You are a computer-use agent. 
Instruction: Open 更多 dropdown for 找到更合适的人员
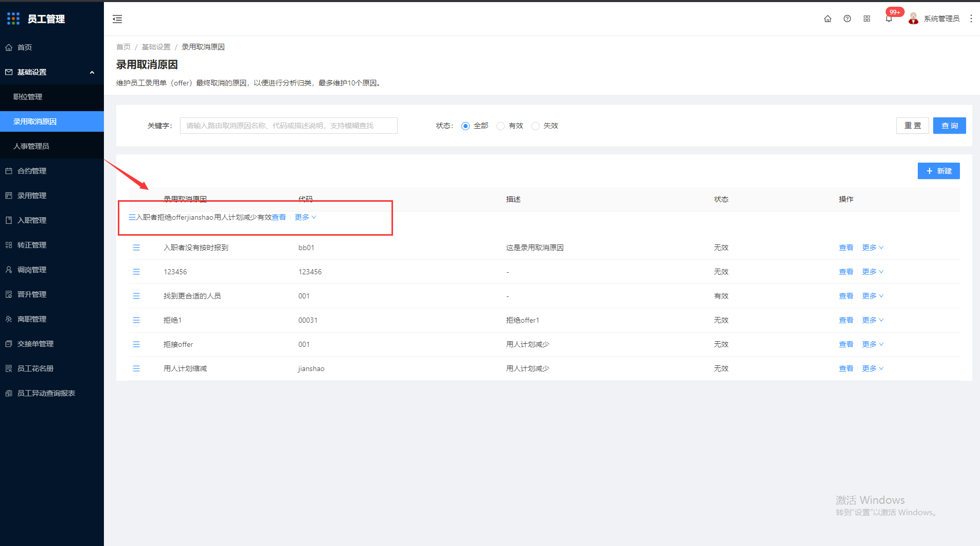(x=872, y=296)
